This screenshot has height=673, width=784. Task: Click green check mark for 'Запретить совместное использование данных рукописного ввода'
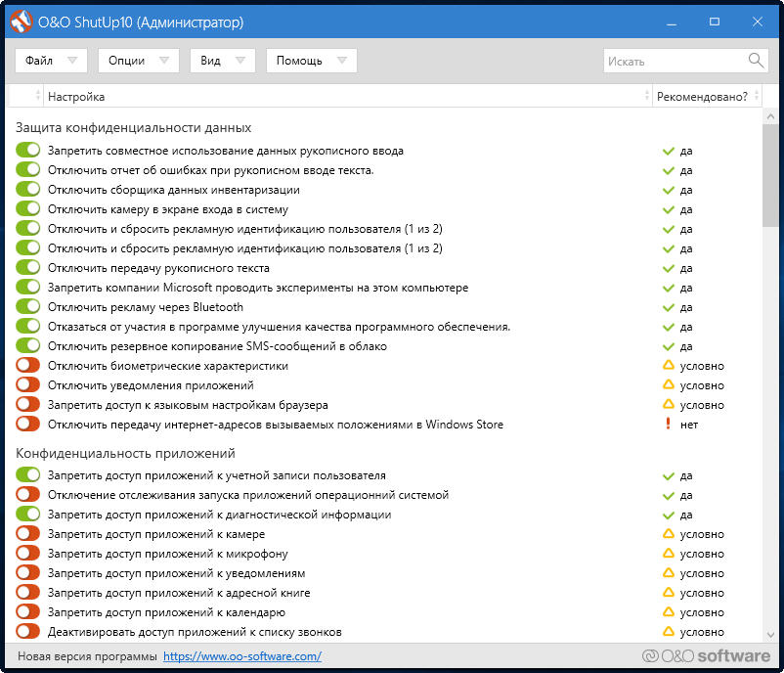[x=668, y=151]
